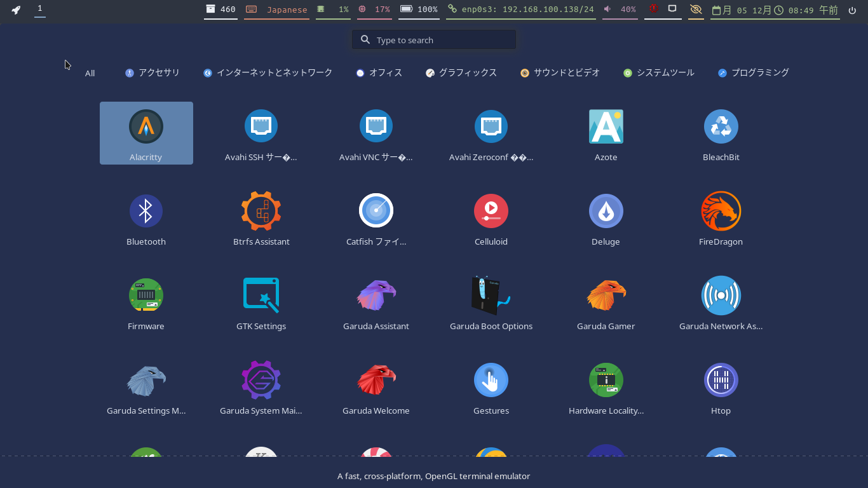Filter by サウンドとビデオ category
The image size is (868, 488).
pos(560,73)
